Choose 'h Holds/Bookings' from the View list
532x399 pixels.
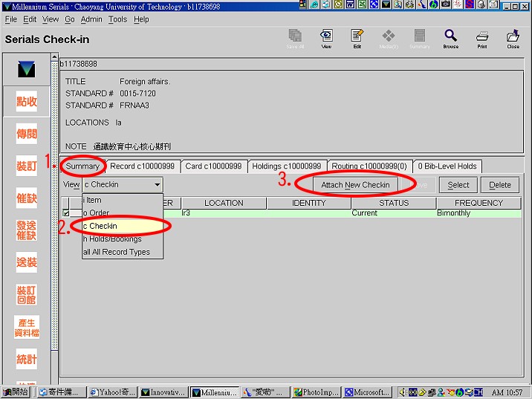(112, 239)
